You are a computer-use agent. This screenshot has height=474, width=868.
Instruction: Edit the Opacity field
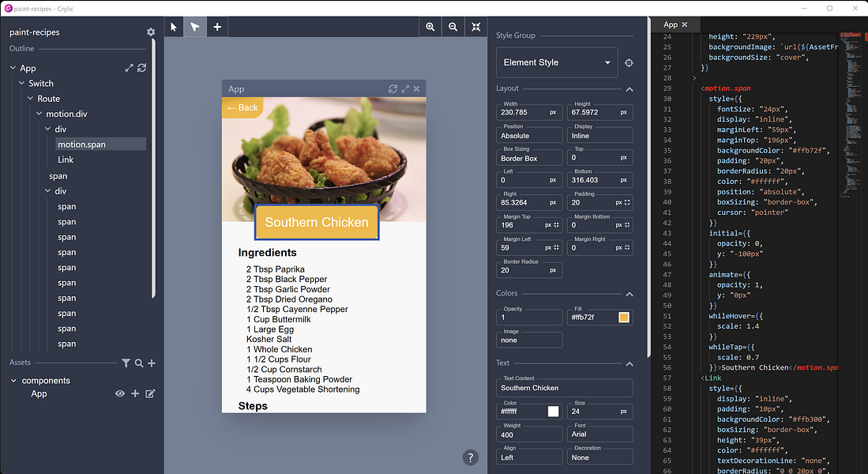529,318
